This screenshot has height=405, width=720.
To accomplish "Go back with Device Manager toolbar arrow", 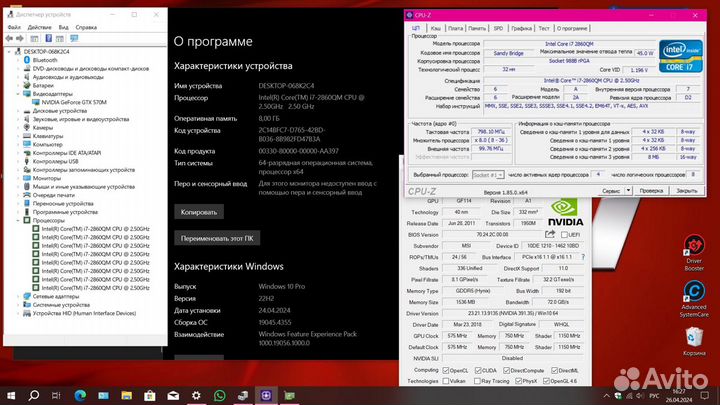I will (9, 39).
